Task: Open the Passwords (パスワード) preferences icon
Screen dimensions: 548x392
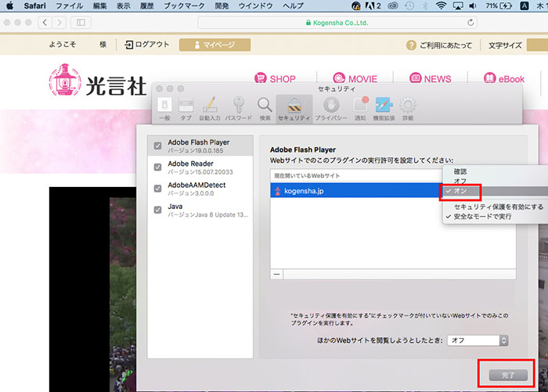Action: pyautogui.click(x=238, y=109)
